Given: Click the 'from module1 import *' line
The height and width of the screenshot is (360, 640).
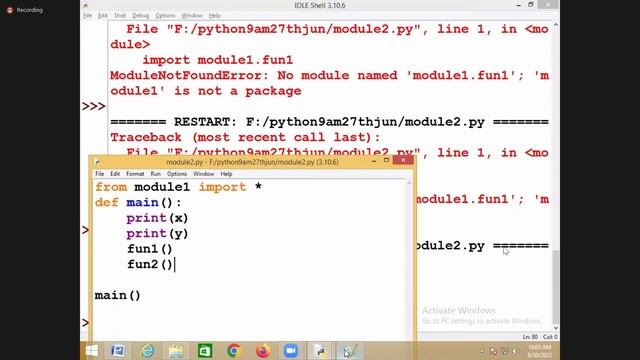Looking at the screenshot, I should click(x=178, y=187).
